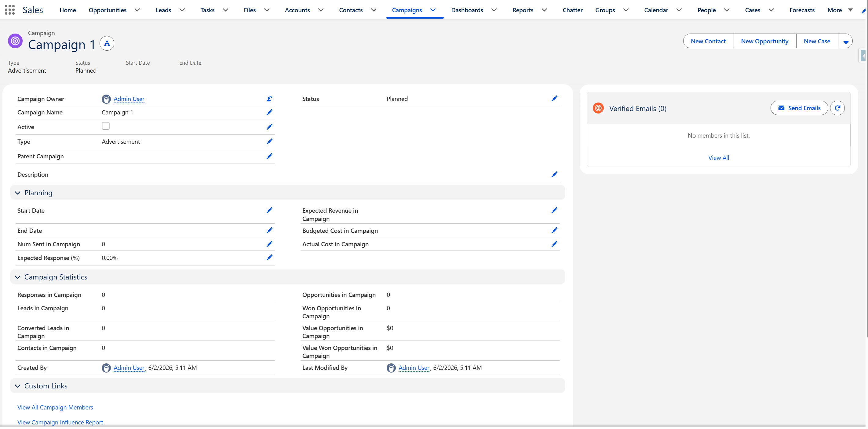Edit Num Sent in Campaign pencil icon

click(x=270, y=244)
